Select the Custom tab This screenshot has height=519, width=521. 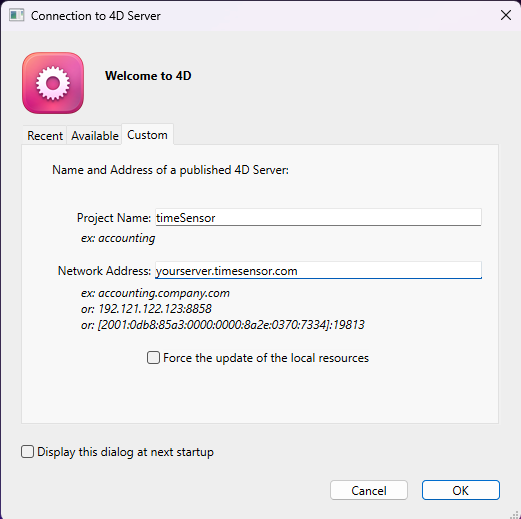coord(147,135)
